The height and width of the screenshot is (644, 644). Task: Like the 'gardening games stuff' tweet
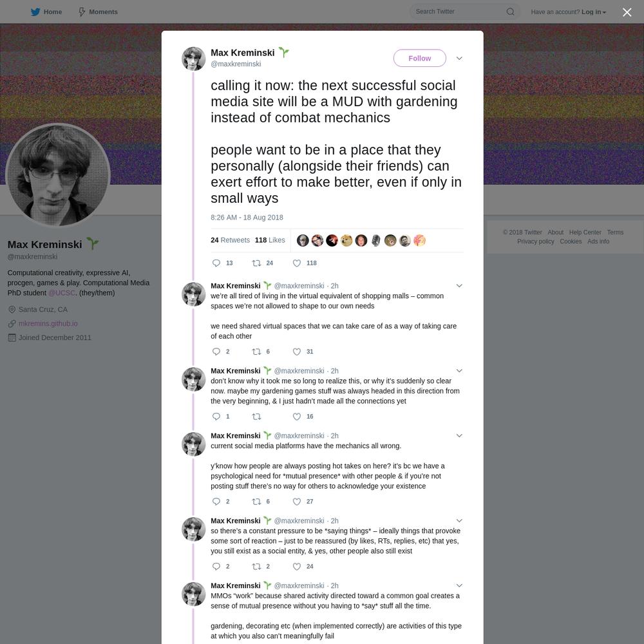point(296,417)
